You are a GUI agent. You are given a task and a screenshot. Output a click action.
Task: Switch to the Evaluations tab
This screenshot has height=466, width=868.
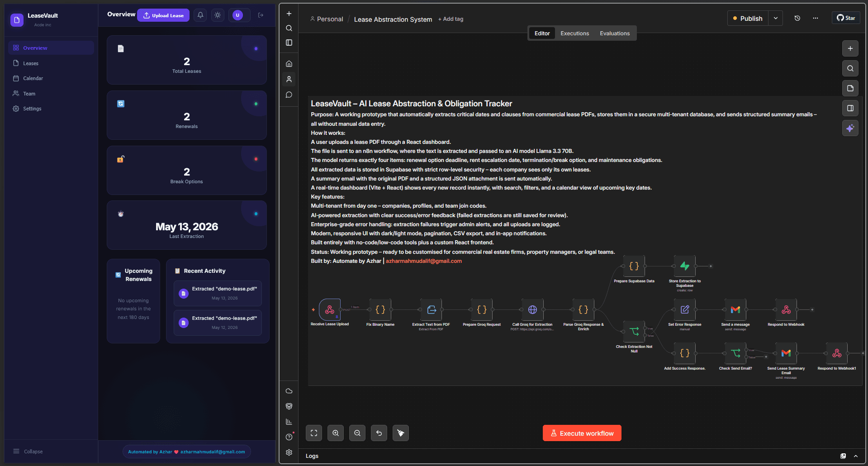pyautogui.click(x=615, y=33)
